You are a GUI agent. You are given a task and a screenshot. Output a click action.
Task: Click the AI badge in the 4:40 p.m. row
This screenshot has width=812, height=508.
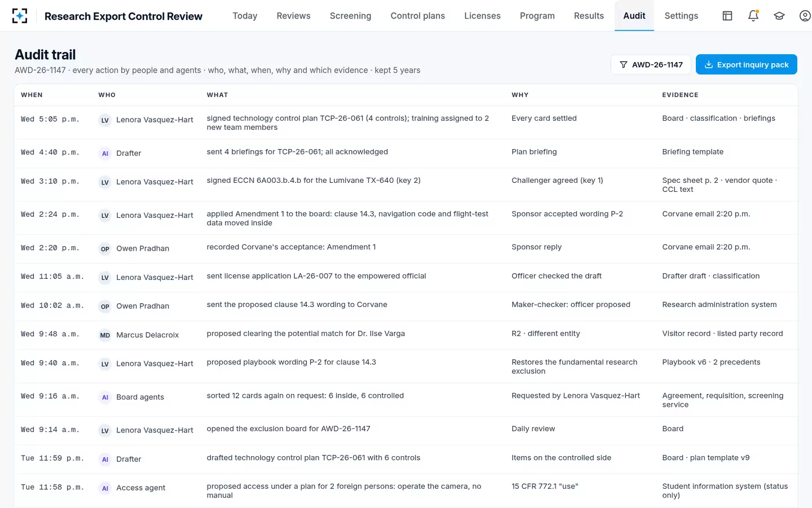[x=105, y=154]
